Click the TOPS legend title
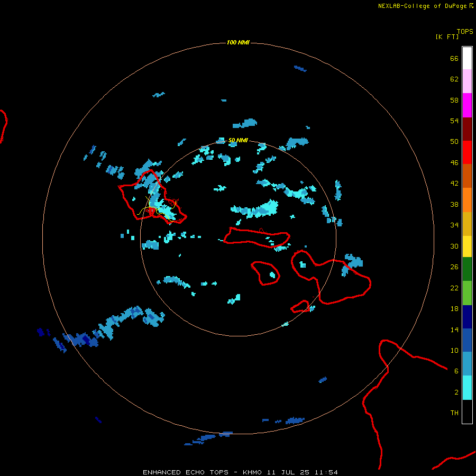The height and width of the screenshot is (476, 476). (x=465, y=31)
